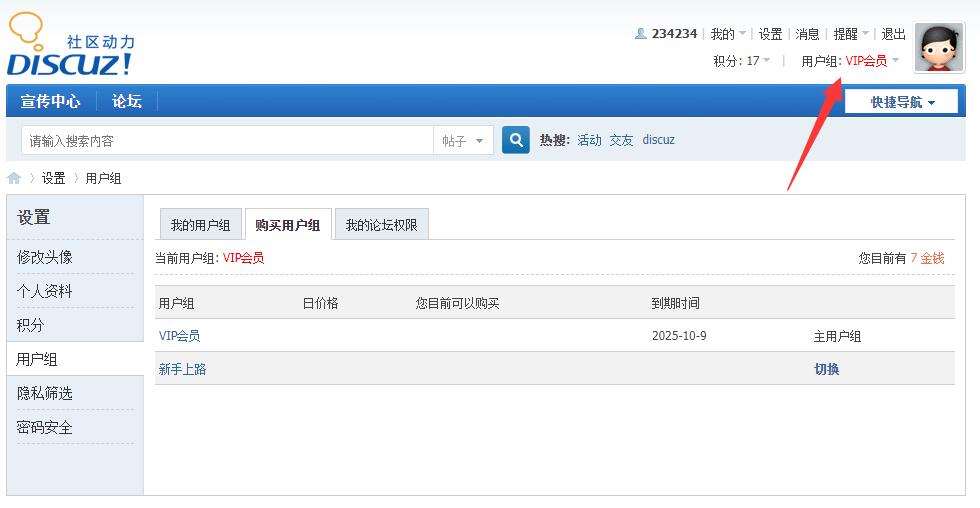Open the 积分: 17 points dropdown
This screenshot has height=508, width=980.
741,61
